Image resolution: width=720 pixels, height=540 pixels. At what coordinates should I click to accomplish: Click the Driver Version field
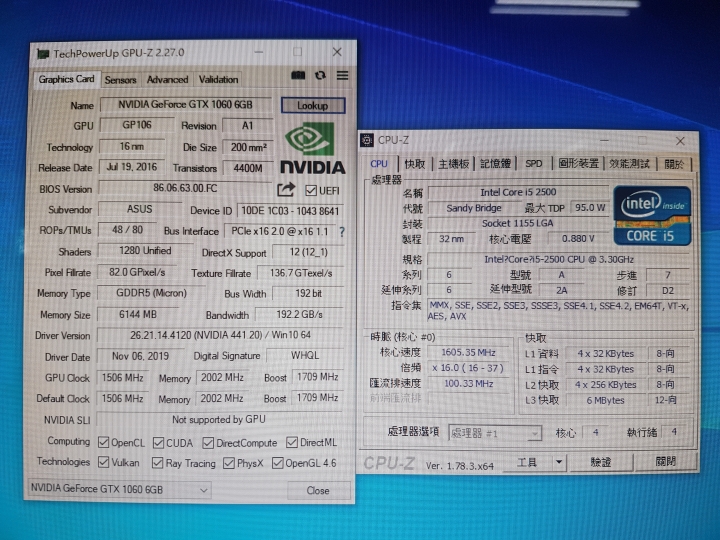click(x=220, y=335)
